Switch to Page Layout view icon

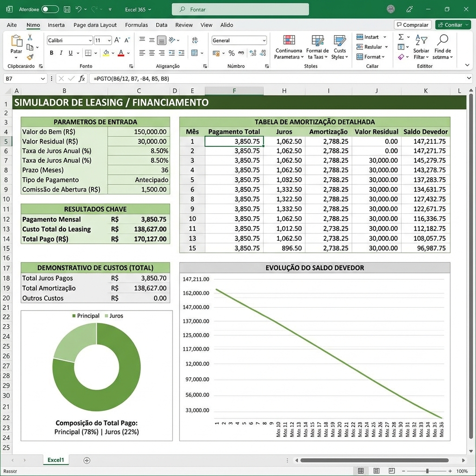click(x=377, y=471)
